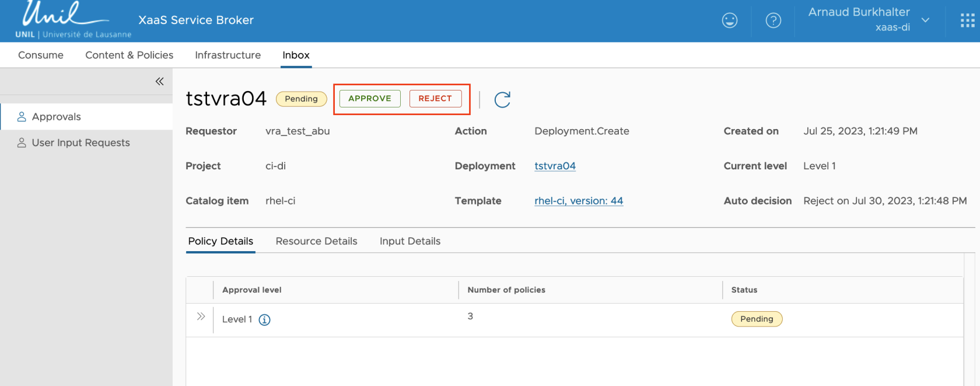Switch to Content & Policies tab

pyautogui.click(x=129, y=55)
